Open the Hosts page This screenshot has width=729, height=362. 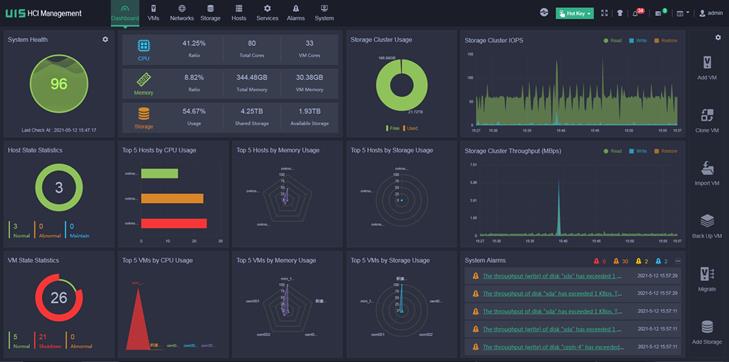[x=239, y=13]
